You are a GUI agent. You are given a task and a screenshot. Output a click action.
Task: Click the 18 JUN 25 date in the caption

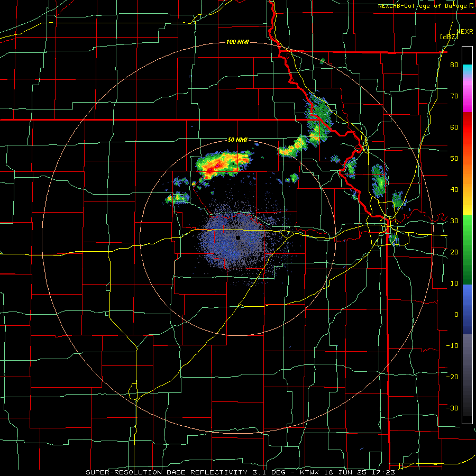(346, 472)
